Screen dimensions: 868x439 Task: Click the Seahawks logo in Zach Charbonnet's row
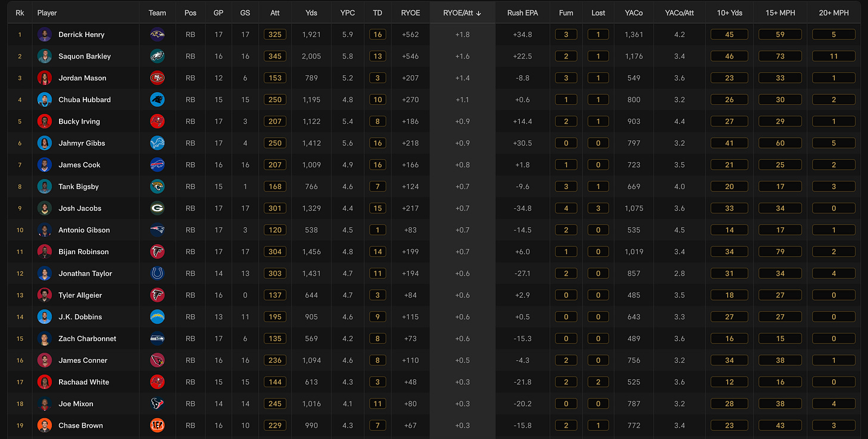(157, 339)
